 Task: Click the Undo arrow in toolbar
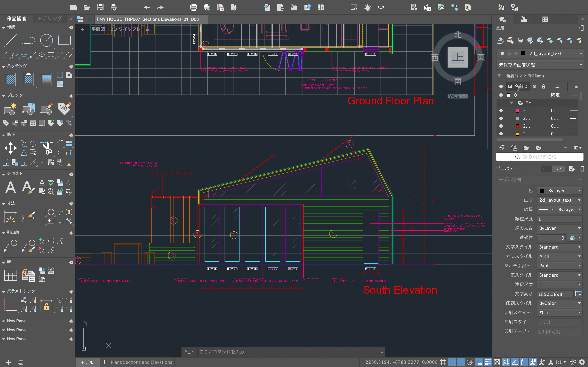point(147,7)
